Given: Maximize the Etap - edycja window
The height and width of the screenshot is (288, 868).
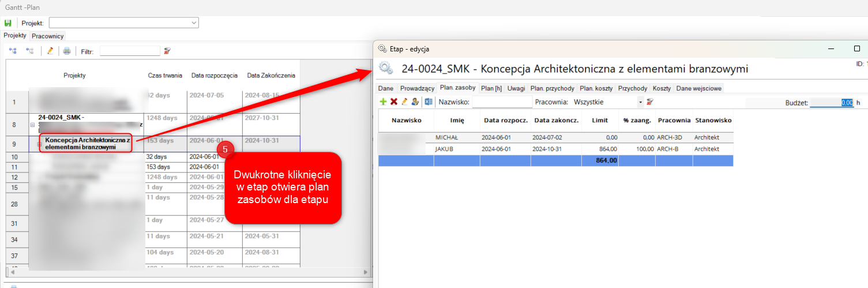Looking at the screenshot, I should pyautogui.click(x=856, y=49).
